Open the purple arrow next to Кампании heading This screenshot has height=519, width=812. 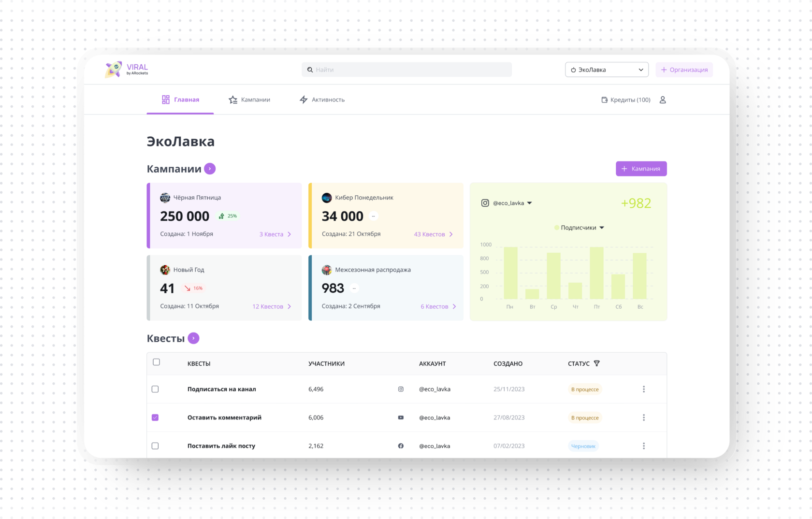(x=210, y=169)
